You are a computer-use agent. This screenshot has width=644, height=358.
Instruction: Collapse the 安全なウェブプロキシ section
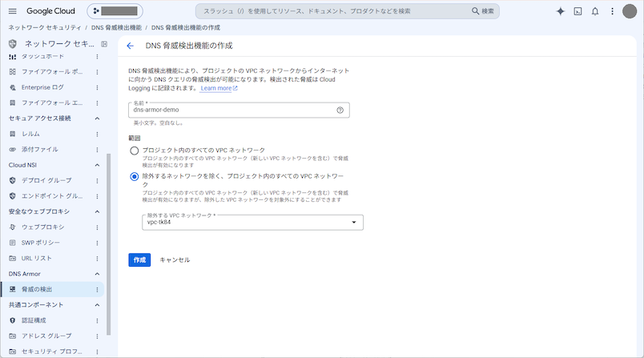98,212
